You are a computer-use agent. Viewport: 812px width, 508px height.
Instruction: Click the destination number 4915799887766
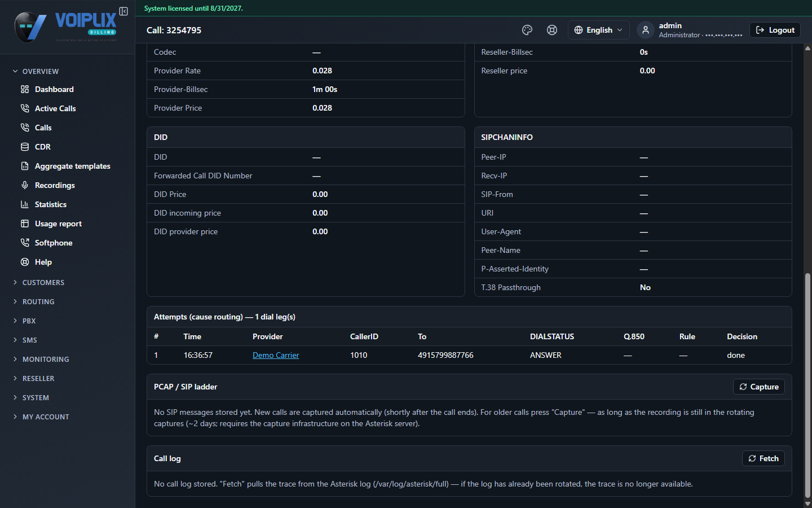(445, 355)
